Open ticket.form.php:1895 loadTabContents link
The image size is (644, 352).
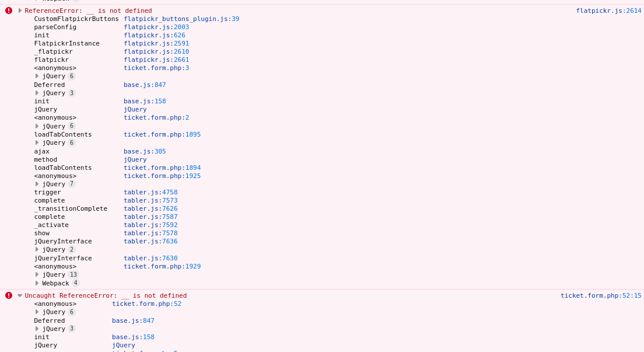[x=162, y=134]
